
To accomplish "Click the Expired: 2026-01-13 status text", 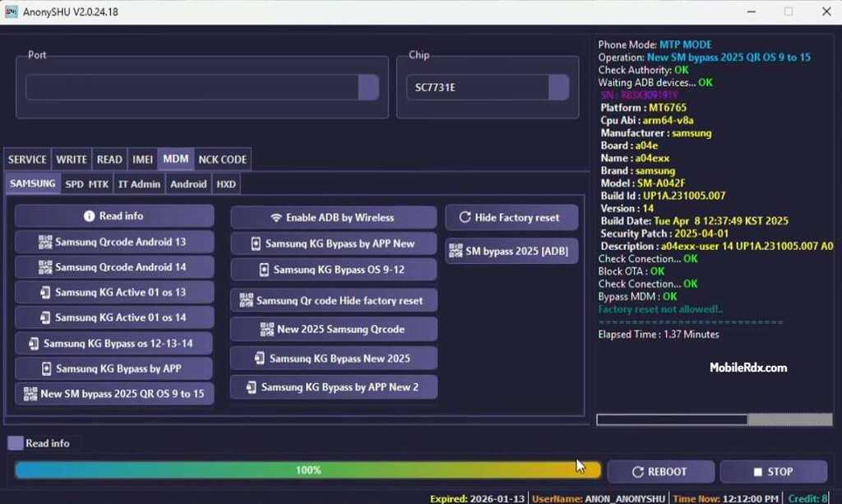I will click(x=477, y=498).
